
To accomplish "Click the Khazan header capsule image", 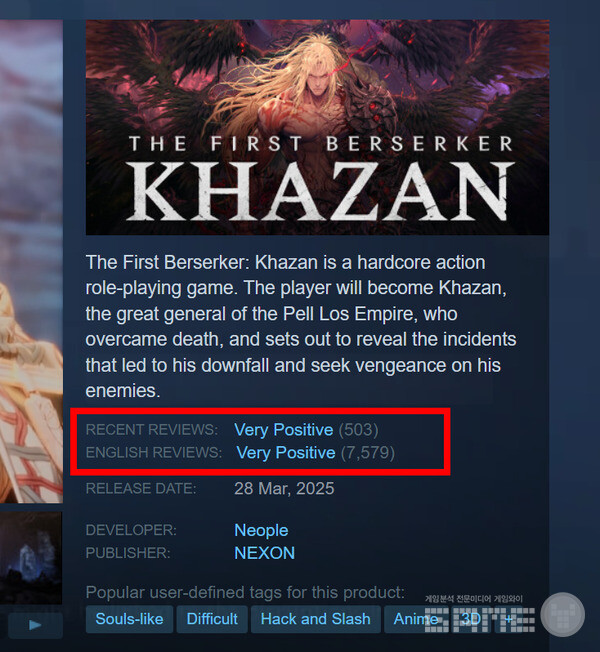I will tap(317, 127).
